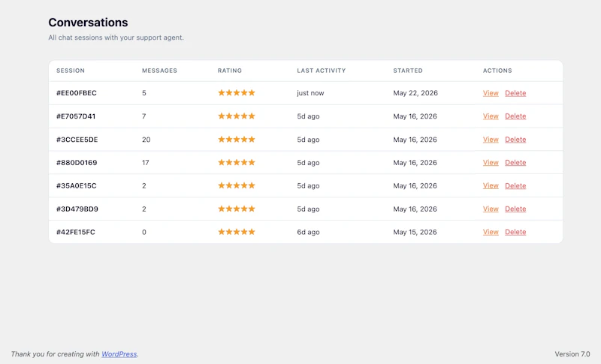Click the five-star rating of #880D0169
Screen dimensions: 601x364
[x=237, y=162]
